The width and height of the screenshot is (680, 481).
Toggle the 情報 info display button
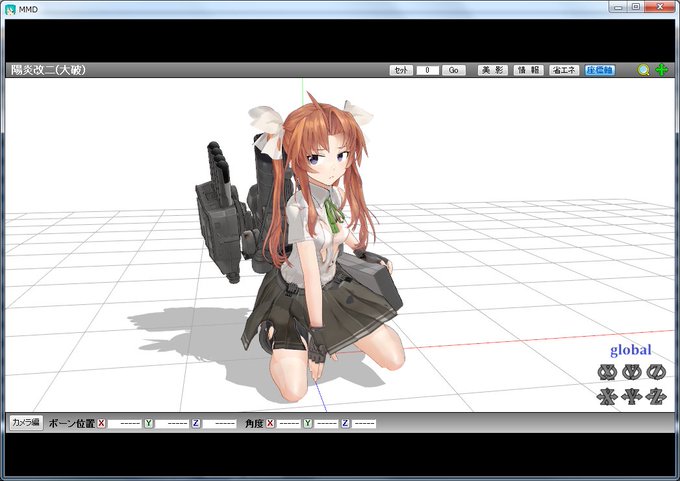tap(528, 70)
